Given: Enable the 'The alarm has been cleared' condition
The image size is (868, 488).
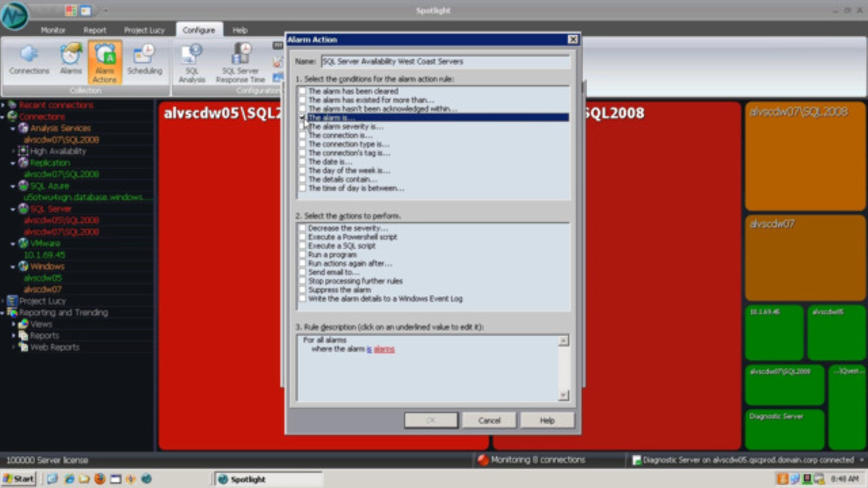Looking at the screenshot, I should point(302,91).
